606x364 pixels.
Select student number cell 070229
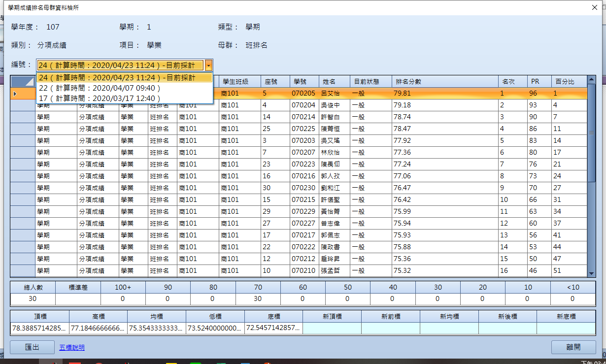(305, 211)
